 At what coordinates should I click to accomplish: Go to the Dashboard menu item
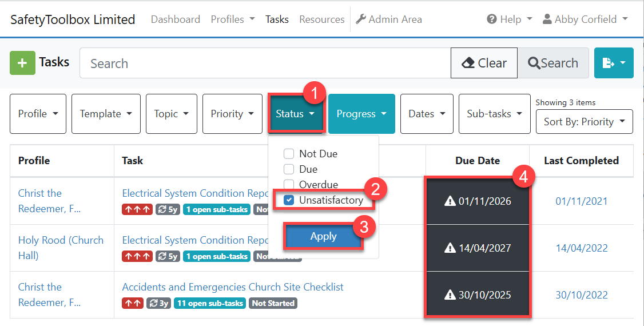pos(175,19)
